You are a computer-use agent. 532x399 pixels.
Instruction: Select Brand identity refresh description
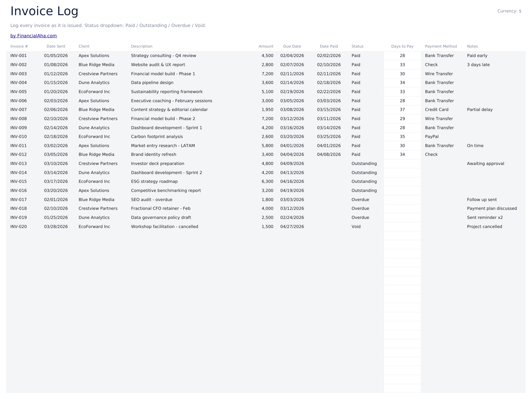pos(153,155)
